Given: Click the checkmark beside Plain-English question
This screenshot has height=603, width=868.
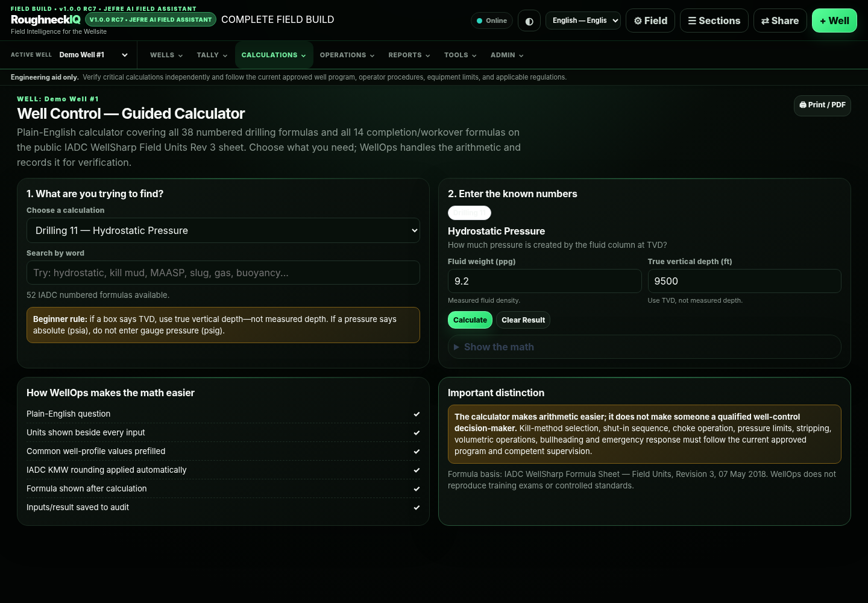Looking at the screenshot, I should coord(417,414).
